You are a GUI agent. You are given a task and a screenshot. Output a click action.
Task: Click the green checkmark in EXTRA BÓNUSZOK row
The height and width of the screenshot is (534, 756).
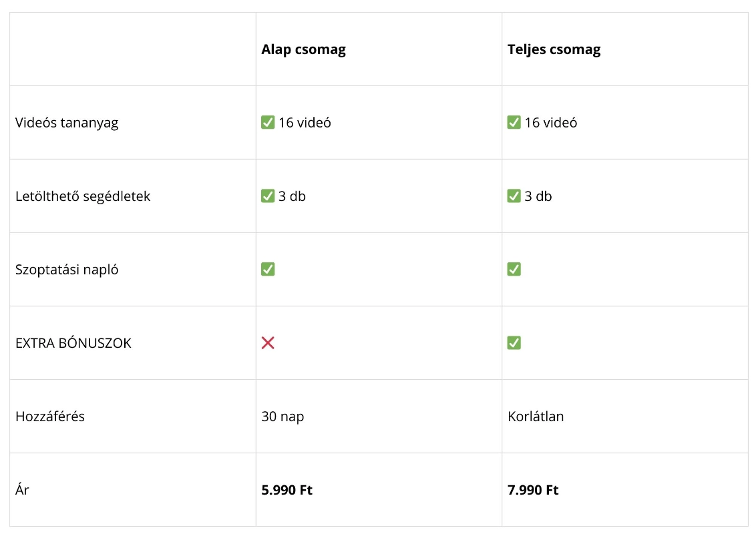click(514, 342)
